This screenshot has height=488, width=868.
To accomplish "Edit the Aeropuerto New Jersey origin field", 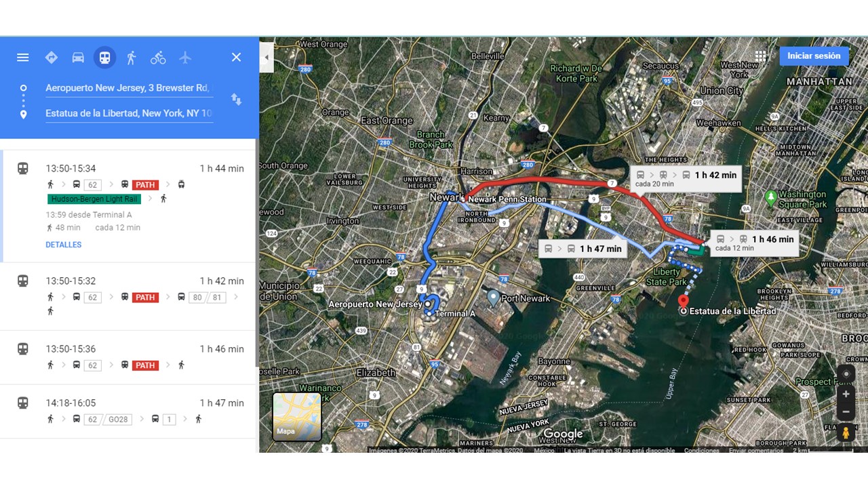I will (129, 88).
